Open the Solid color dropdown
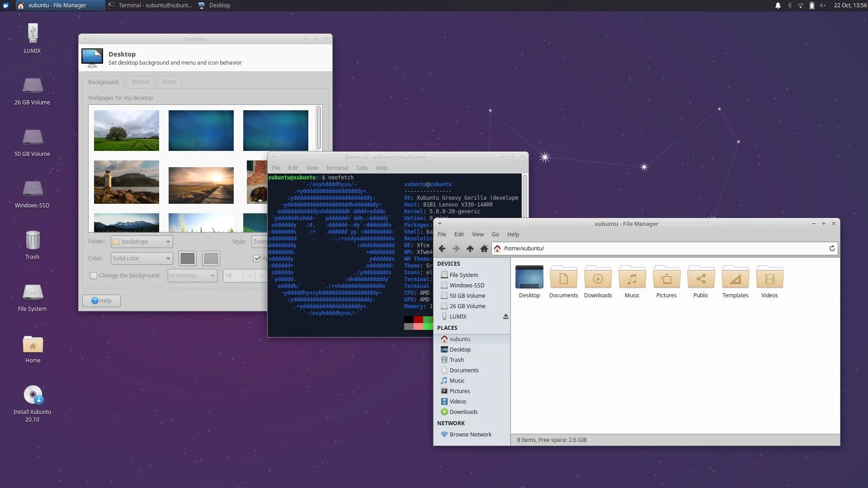The height and width of the screenshot is (488, 868). tap(142, 258)
